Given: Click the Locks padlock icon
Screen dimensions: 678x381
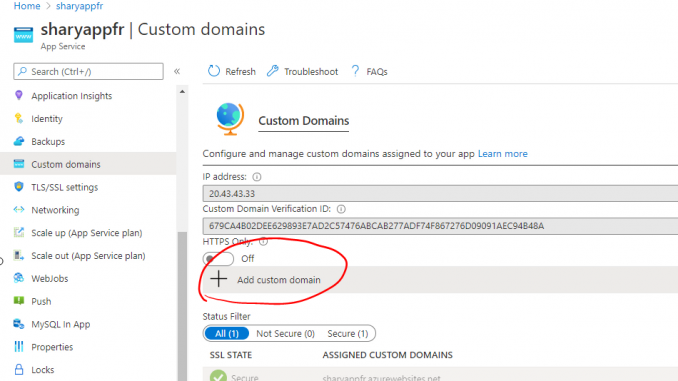Looking at the screenshot, I should 19,369.
